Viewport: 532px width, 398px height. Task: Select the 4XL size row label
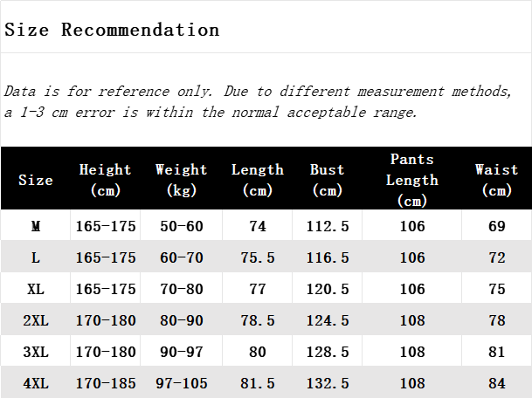36,384
